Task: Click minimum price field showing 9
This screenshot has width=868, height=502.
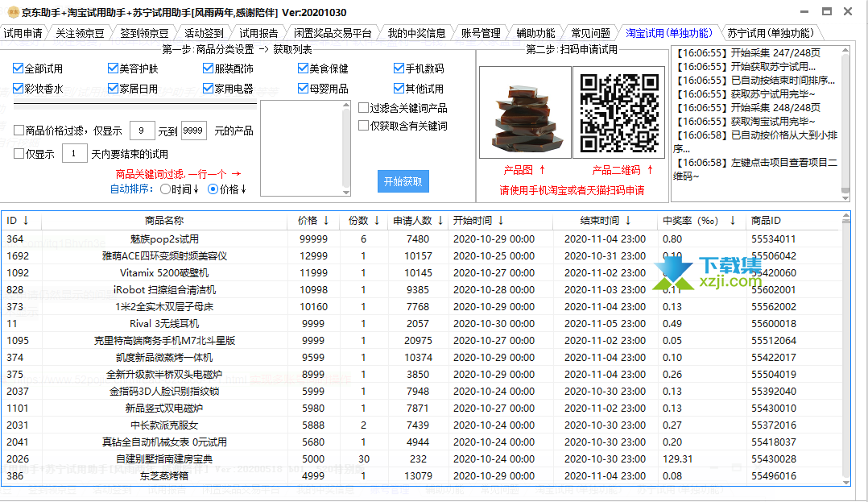Action: [x=142, y=131]
